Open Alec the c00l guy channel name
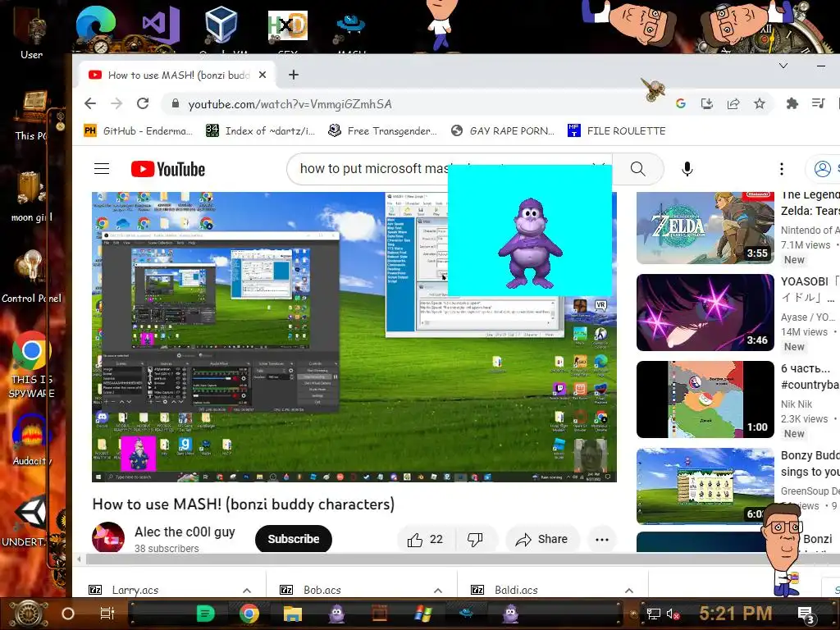 [x=185, y=532]
